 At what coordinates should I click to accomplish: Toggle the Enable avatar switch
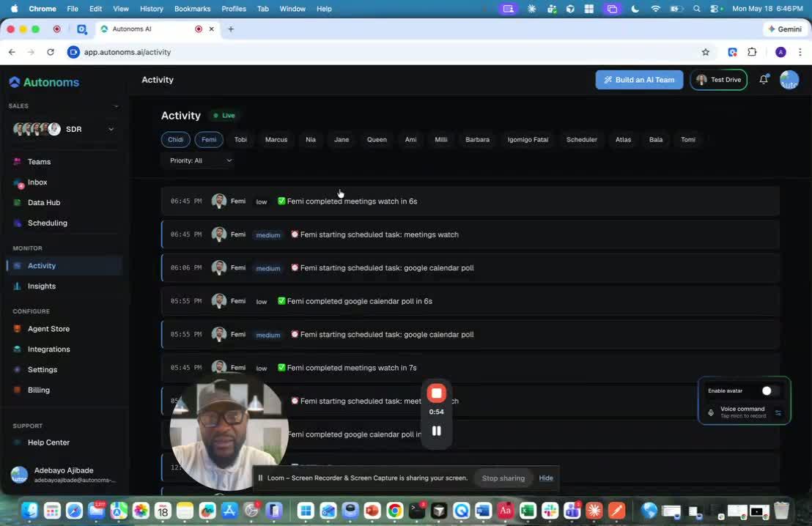769,391
